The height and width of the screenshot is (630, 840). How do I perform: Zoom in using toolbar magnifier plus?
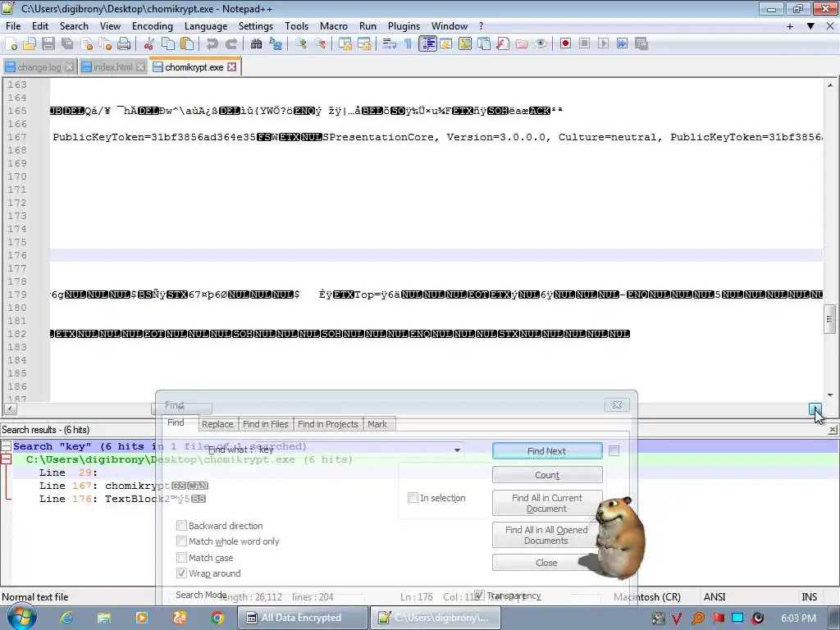[x=300, y=44]
